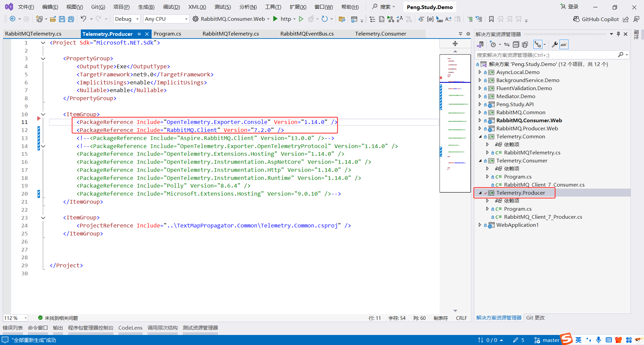Click the 5 pending changes pencil indicator

[x=519, y=340]
